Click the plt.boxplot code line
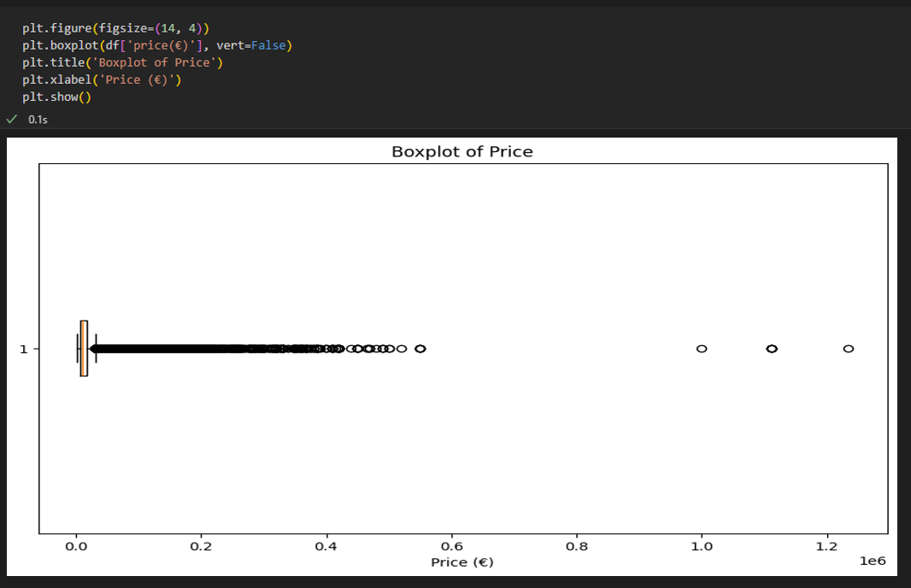This screenshot has width=911, height=588. (157, 45)
